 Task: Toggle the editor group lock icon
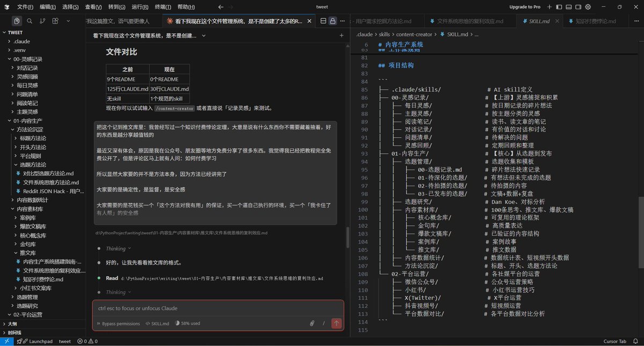333,21
